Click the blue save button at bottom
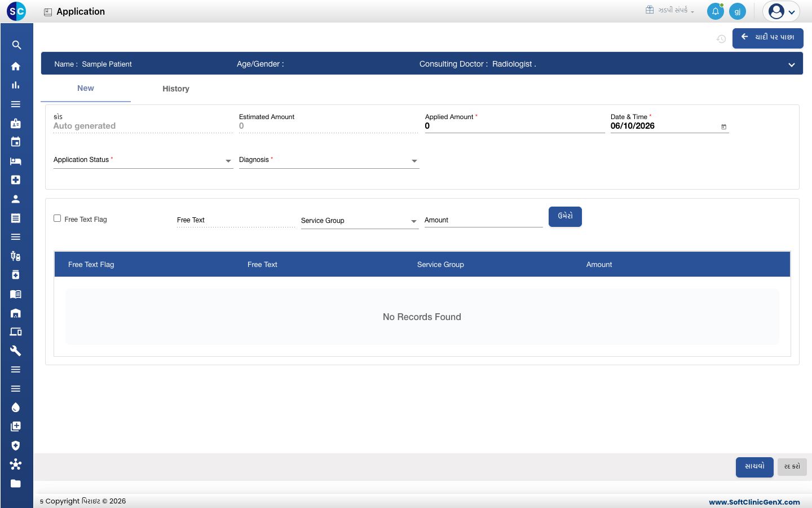The image size is (812, 508). pyautogui.click(x=754, y=467)
